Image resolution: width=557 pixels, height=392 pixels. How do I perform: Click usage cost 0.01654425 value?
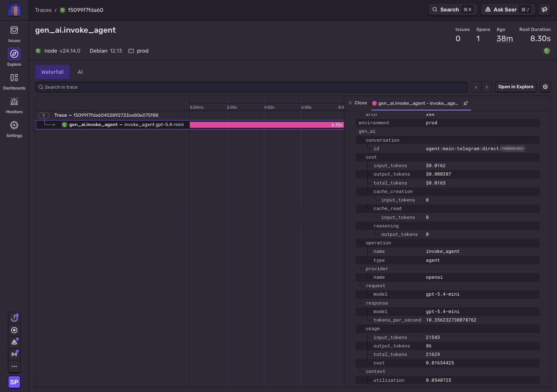[x=440, y=363]
